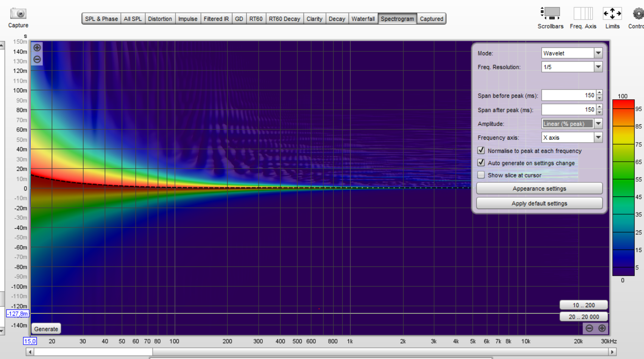Open the Amplitude dropdown list
This screenshot has height=359, width=644.
click(x=598, y=123)
